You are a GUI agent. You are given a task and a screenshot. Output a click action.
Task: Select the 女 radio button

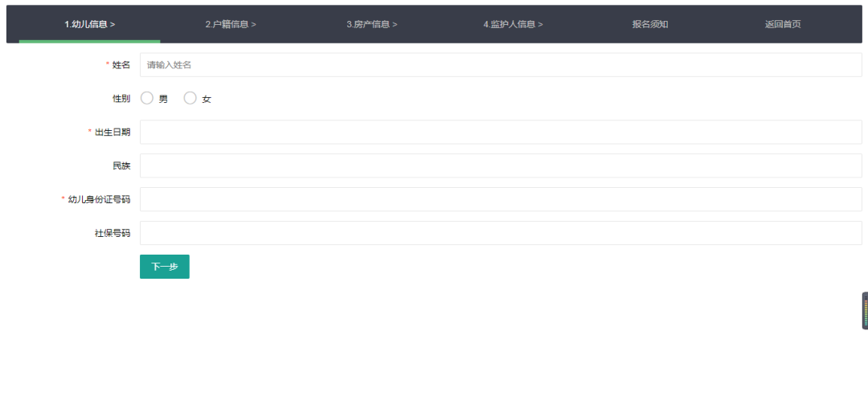(x=190, y=99)
